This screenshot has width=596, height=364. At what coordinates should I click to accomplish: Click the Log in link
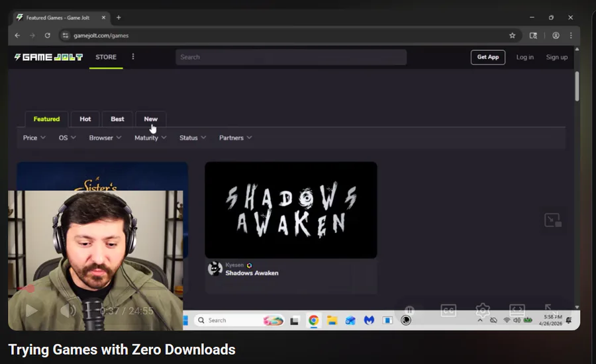coord(525,57)
